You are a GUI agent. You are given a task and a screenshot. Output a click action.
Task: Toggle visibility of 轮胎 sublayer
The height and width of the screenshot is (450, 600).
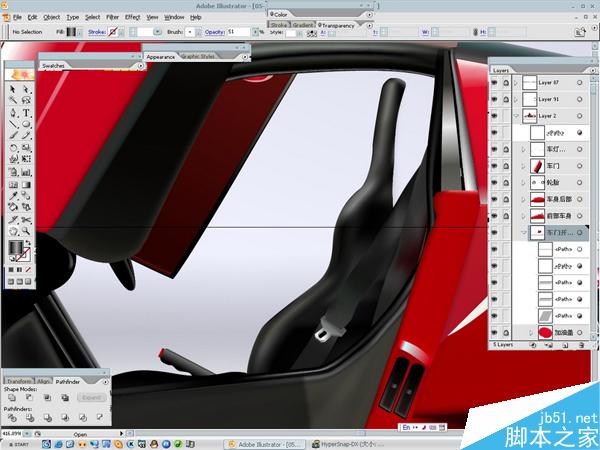pos(494,183)
